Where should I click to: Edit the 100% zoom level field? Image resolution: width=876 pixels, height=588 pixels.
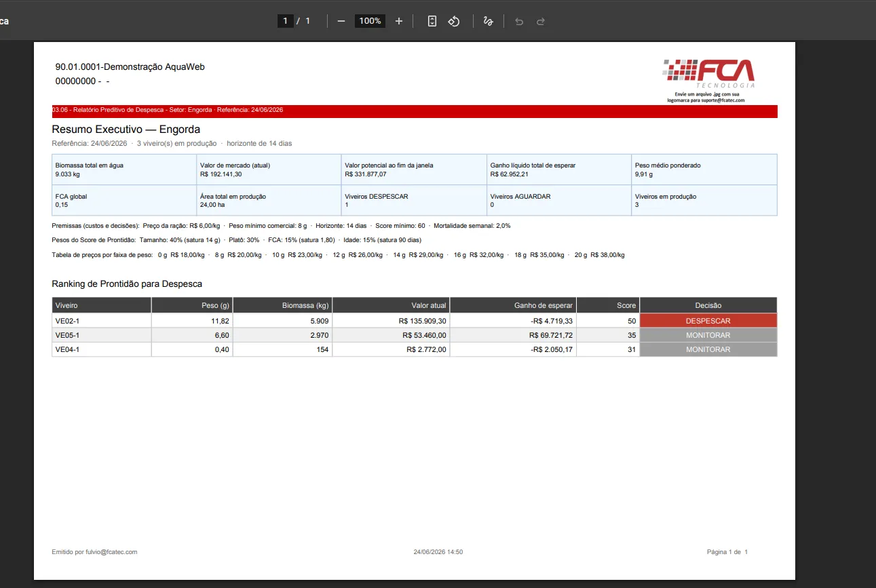coord(370,21)
